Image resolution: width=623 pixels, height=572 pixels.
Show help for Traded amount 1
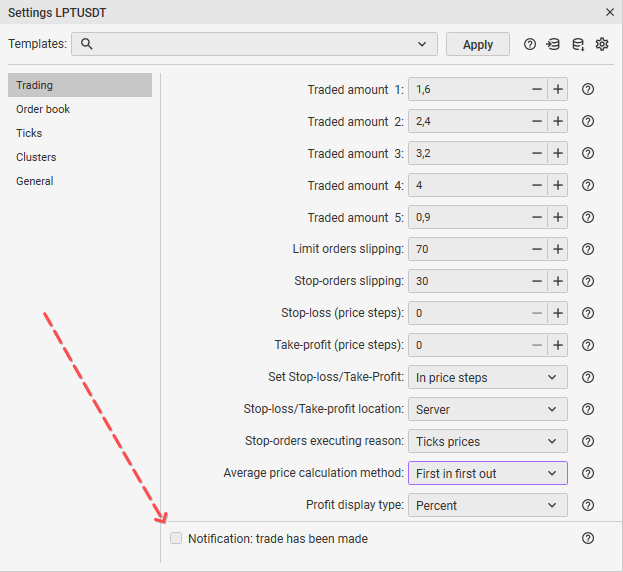click(x=588, y=89)
